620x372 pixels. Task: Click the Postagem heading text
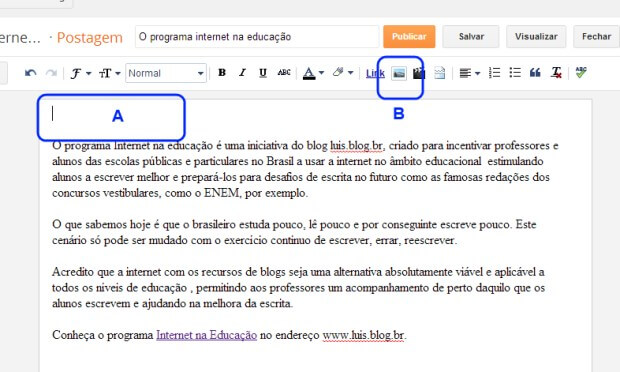click(x=90, y=38)
